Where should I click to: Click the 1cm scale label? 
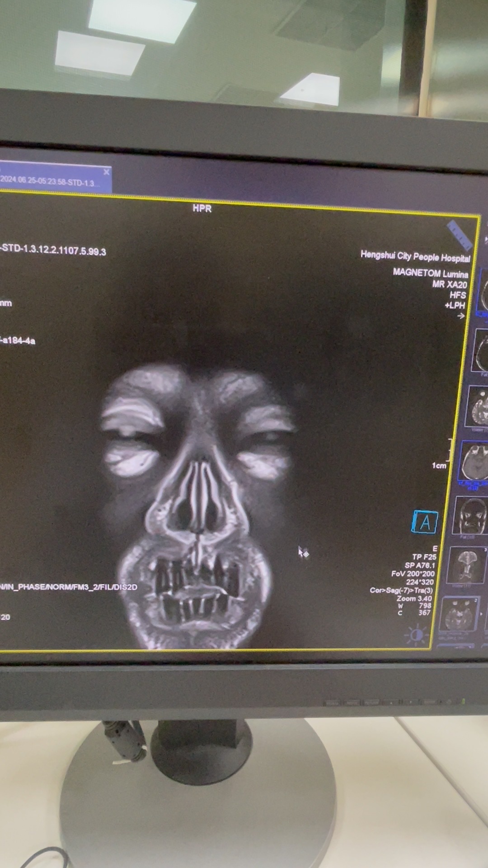tap(439, 465)
